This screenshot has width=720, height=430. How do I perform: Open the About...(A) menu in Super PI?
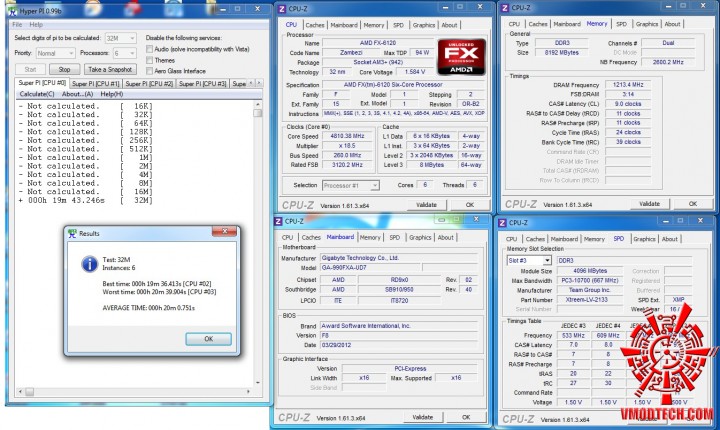tap(78, 94)
